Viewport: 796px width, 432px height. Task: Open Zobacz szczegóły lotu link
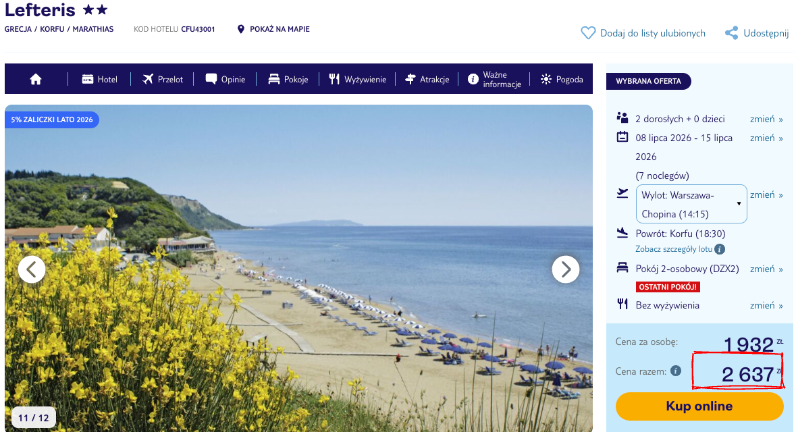[674, 249]
